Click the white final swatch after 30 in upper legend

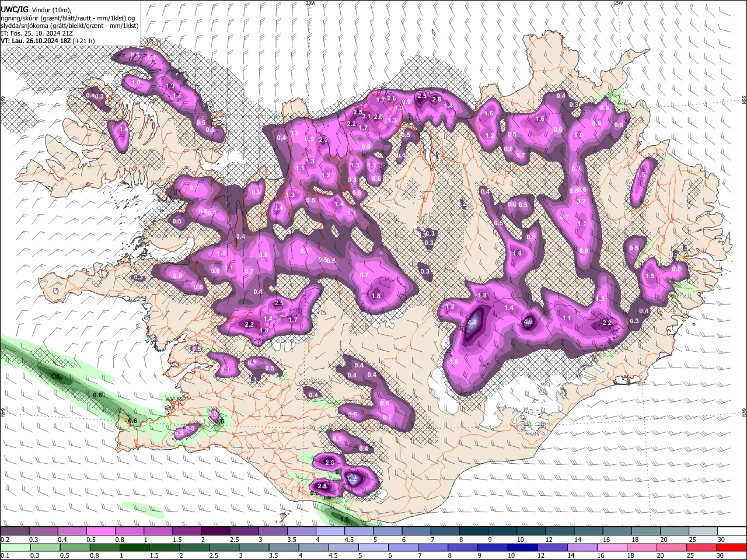[x=731, y=531]
